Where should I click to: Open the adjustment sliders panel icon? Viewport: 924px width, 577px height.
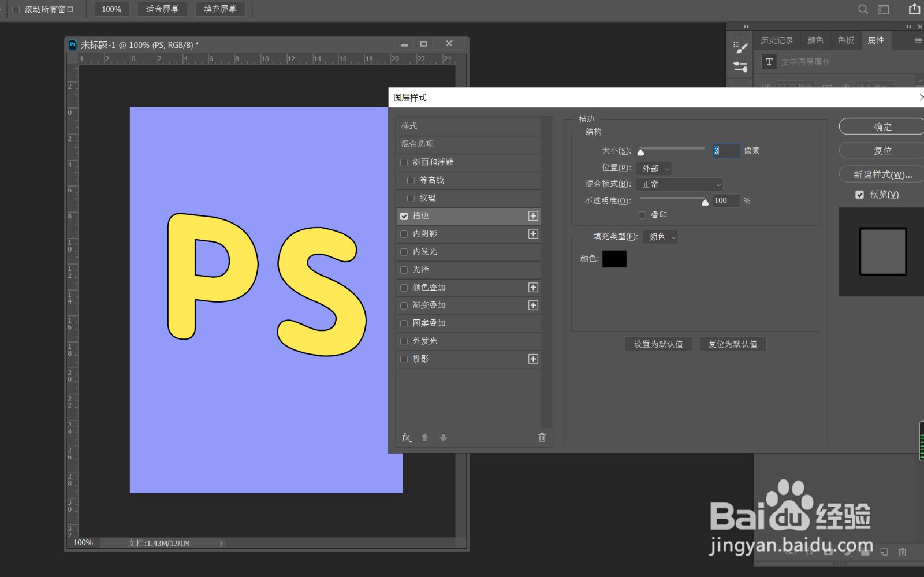[x=740, y=67]
